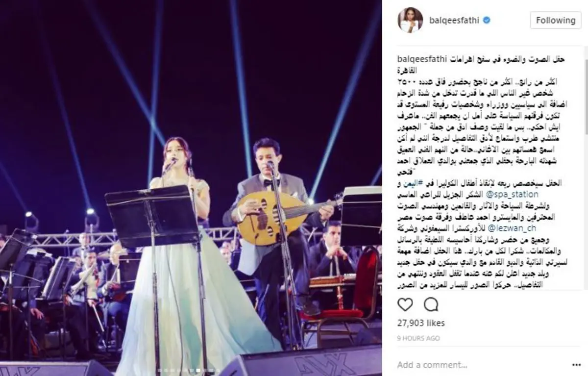
Task: Click the highlighted carousel dot indicator
Action: click(198, 370)
